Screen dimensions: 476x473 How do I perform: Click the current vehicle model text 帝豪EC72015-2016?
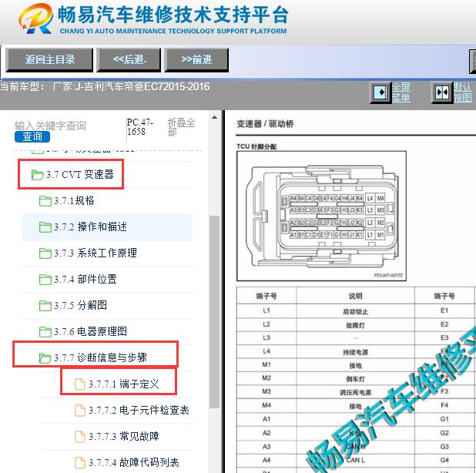pyautogui.click(x=167, y=87)
